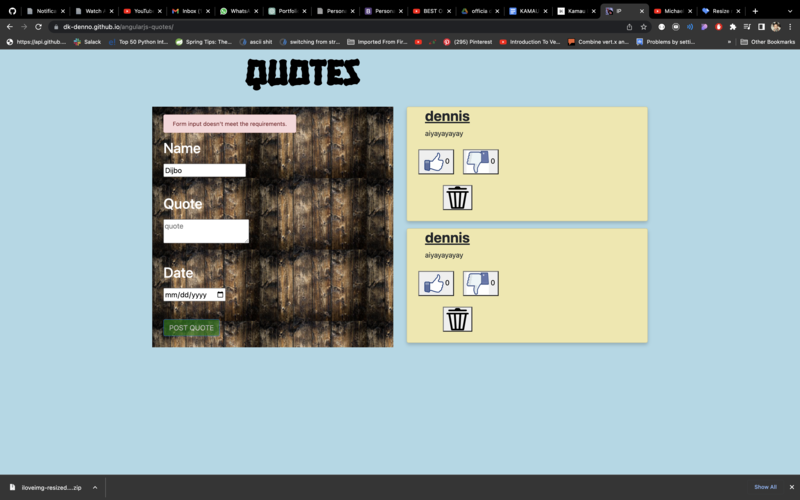Reload the page
Screen dimensions: 800x500
(x=38, y=27)
